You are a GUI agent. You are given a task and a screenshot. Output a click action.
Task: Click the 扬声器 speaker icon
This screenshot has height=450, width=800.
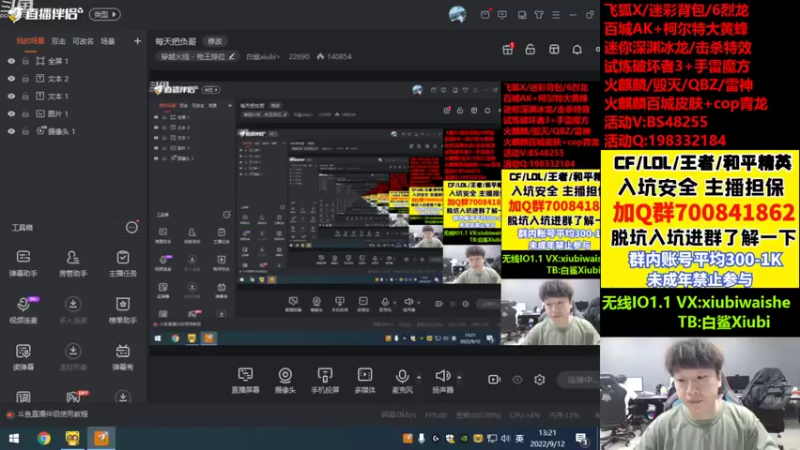pyautogui.click(x=442, y=376)
